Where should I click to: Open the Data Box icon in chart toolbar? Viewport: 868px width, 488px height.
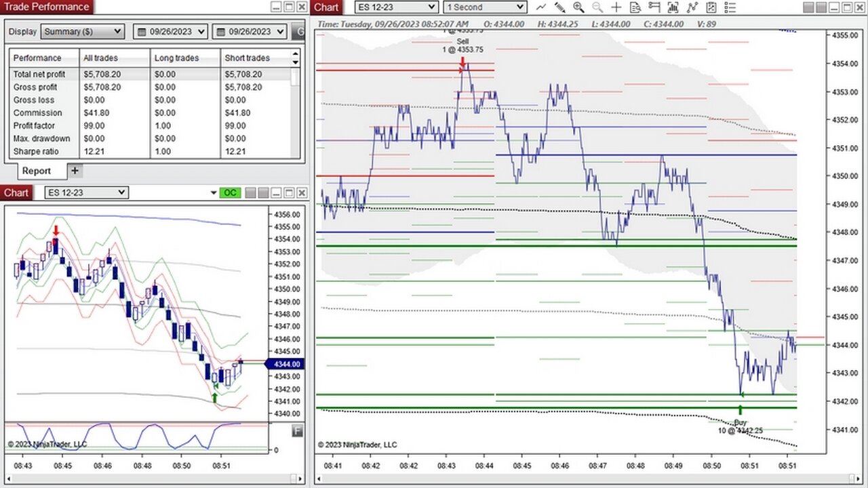635,7
